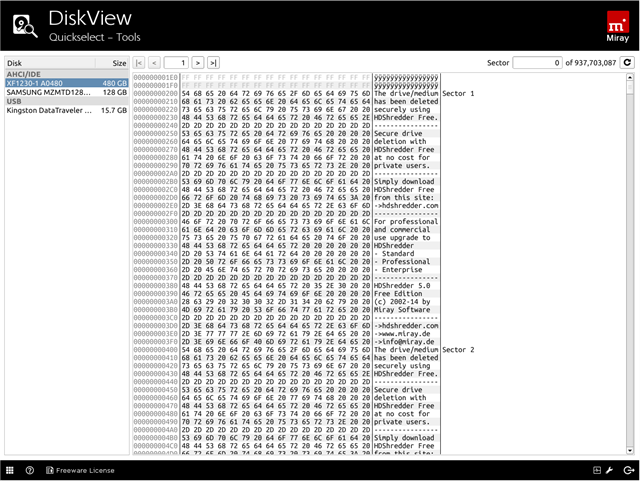Go to next page arrow button
640x481 pixels.
[198, 63]
